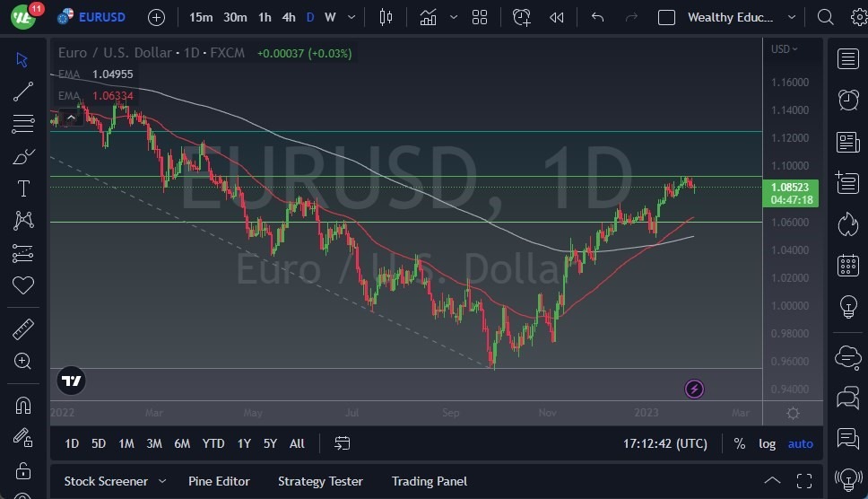Set chart range to YTD

pos(213,443)
